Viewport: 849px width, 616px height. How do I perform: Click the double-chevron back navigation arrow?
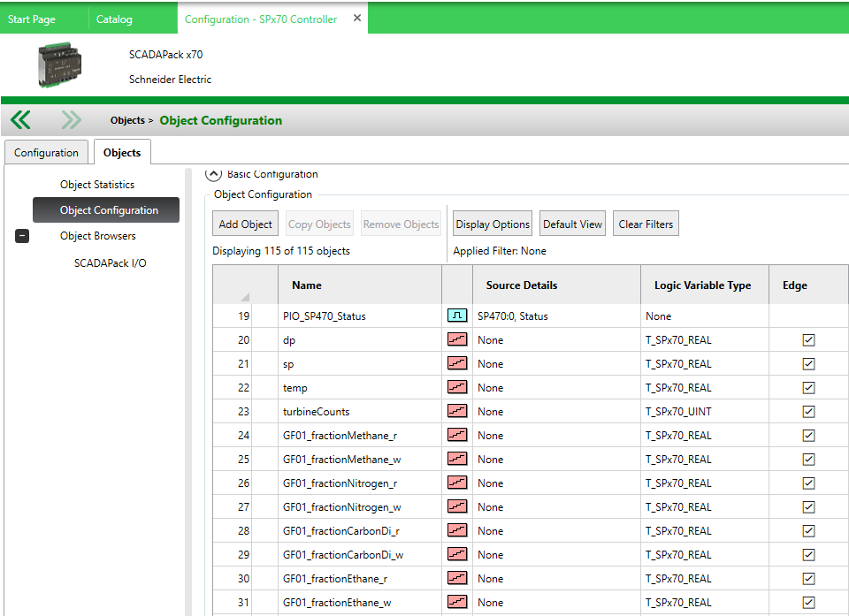(20, 120)
